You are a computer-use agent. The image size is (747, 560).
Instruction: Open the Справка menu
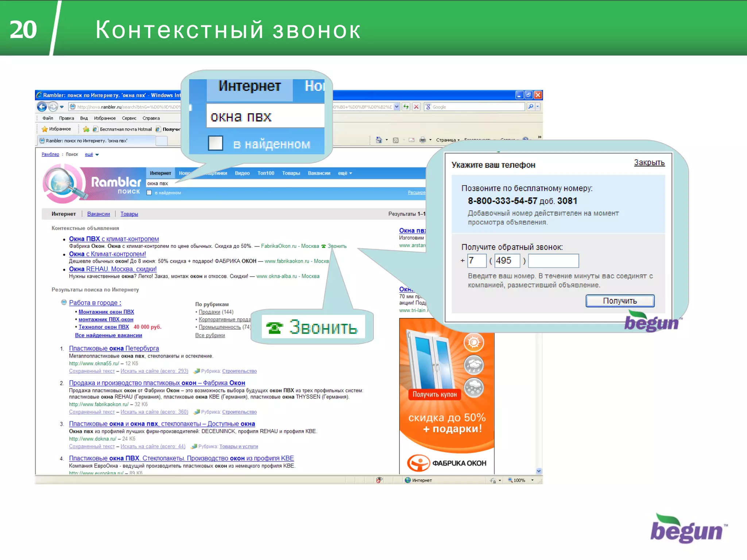point(151,118)
